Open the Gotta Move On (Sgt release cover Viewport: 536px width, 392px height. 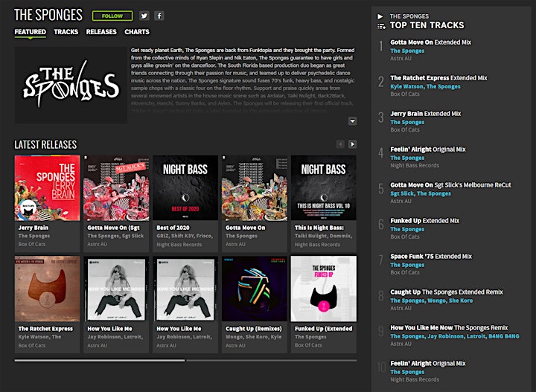[x=116, y=187]
